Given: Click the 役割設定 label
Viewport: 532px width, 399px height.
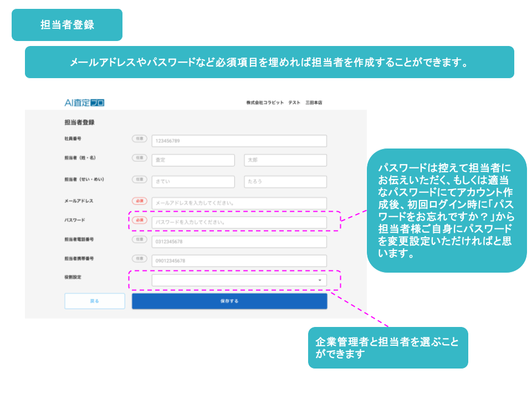Looking at the screenshot, I should tap(73, 277).
